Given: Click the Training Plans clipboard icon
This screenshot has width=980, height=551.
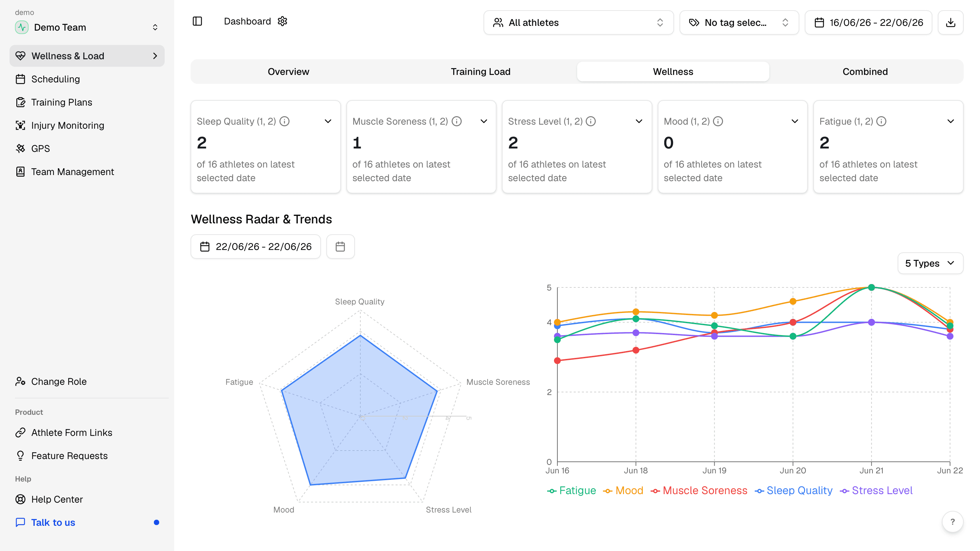Looking at the screenshot, I should [20, 103].
